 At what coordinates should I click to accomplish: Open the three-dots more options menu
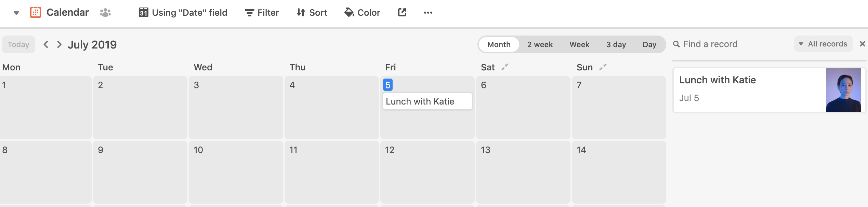(x=428, y=13)
